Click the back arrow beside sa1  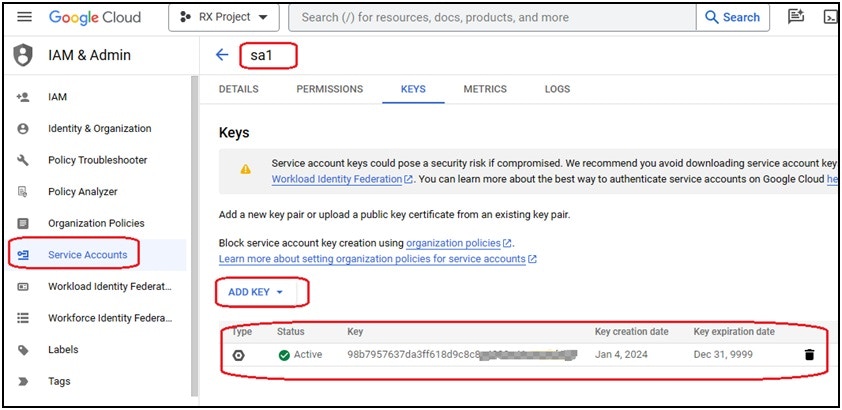tap(222, 55)
